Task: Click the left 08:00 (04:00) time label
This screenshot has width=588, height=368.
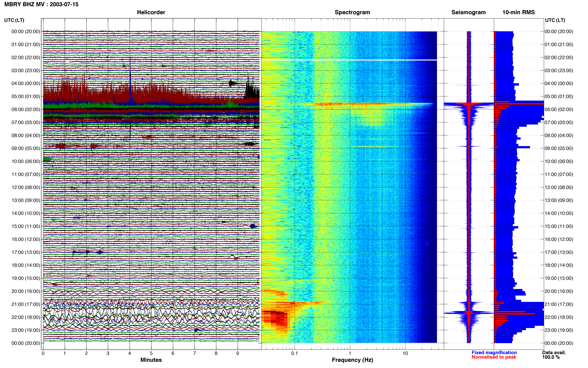Action: click(x=26, y=135)
